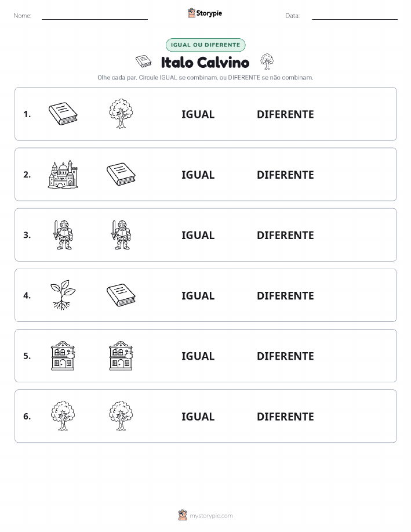Viewport: 411px width, 532px height.
Task: Click the right tree icon in row 6
Action: (121, 416)
